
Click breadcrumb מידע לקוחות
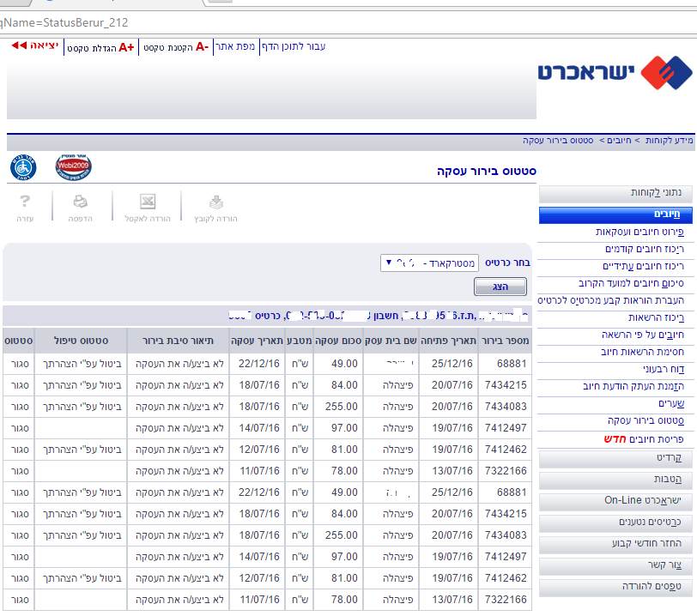[669, 141]
